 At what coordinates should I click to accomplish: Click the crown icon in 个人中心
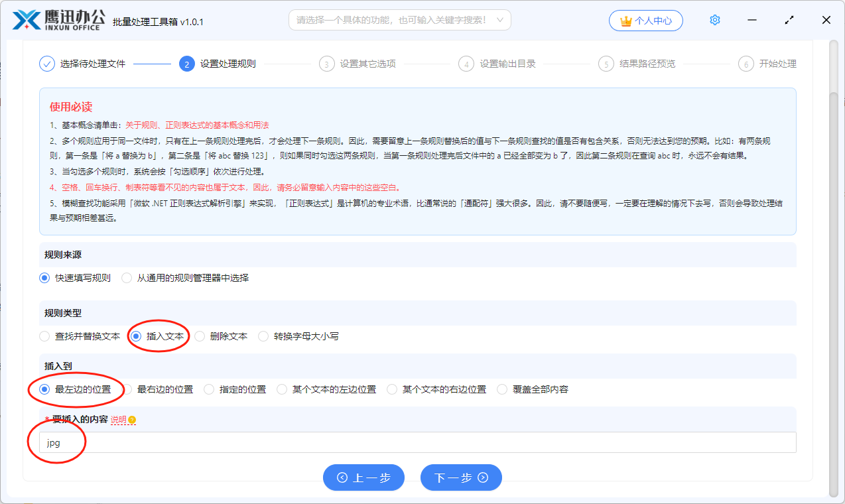[x=625, y=21]
